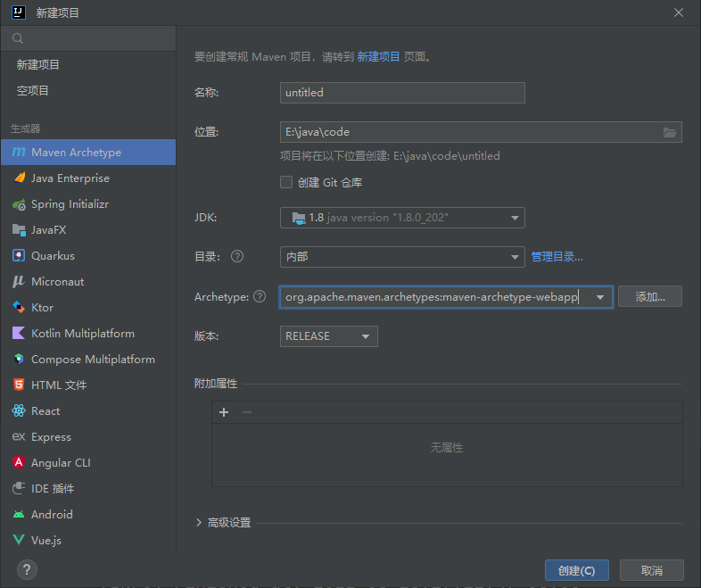
Task: Select Android in generator list
Action: click(x=88, y=514)
